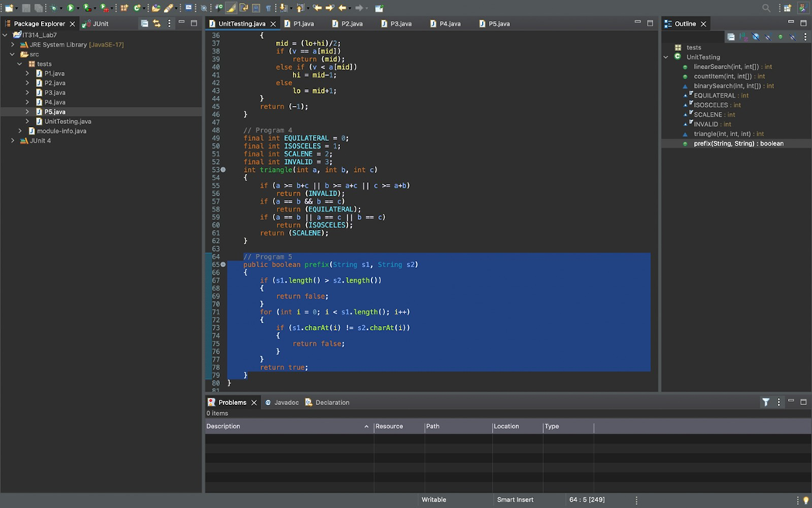This screenshot has width=812, height=508.
Task: Open the Javadoc tab
Action: (282, 403)
